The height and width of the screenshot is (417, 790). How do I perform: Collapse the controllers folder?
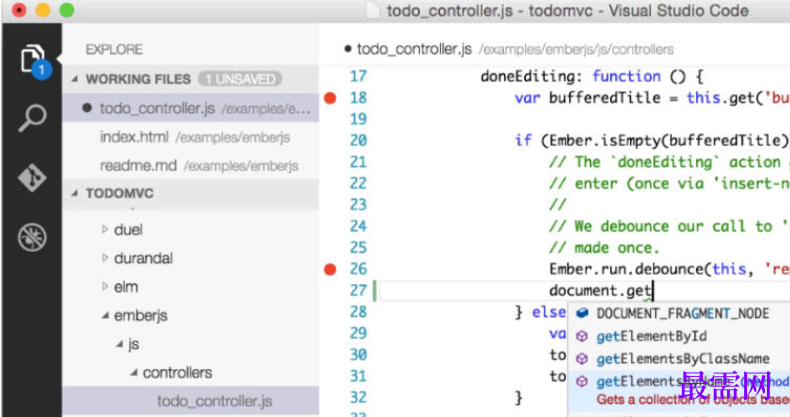[134, 373]
